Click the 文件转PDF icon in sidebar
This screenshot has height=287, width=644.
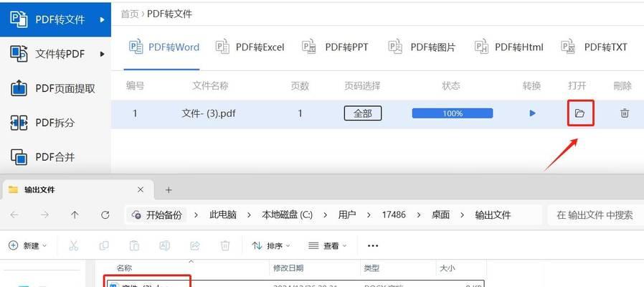pyautogui.click(x=19, y=53)
